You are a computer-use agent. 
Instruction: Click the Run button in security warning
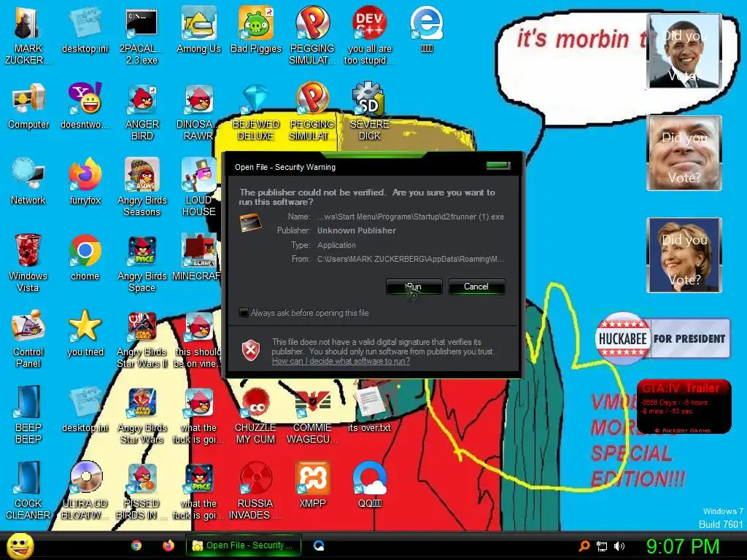(x=414, y=287)
